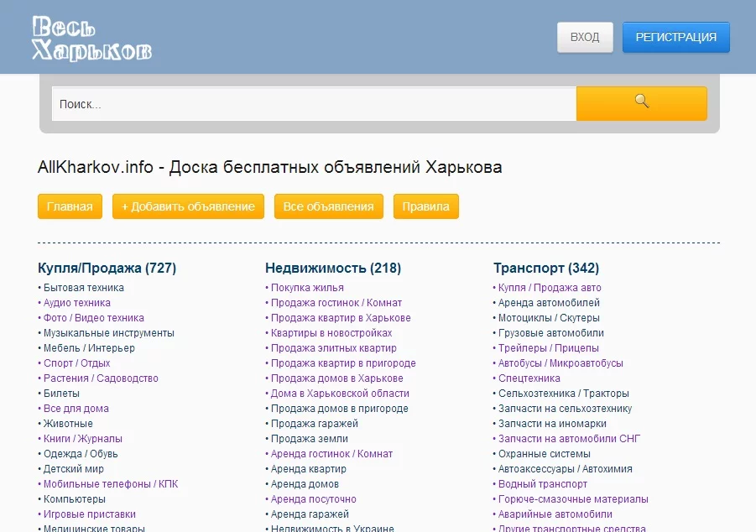Open Запчасти на сельхозтехнику link
This screenshot has height=532, width=756.
tap(565, 409)
